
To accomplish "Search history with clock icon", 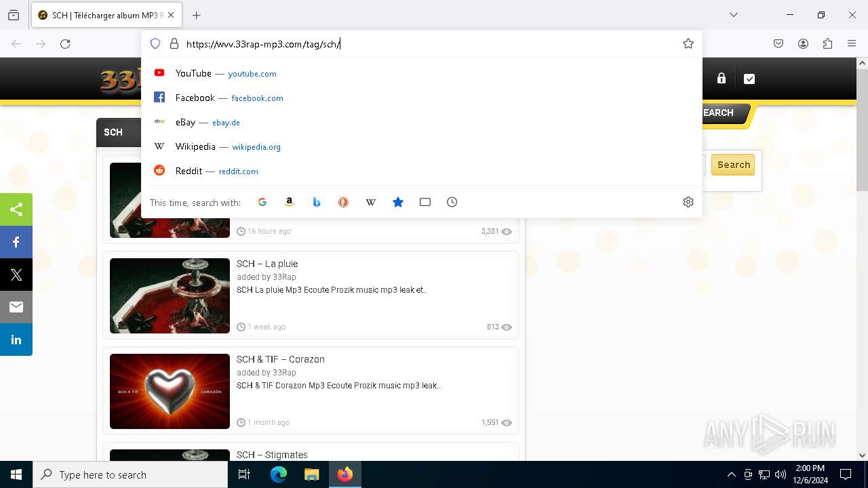I will pyautogui.click(x=452, y=202).
